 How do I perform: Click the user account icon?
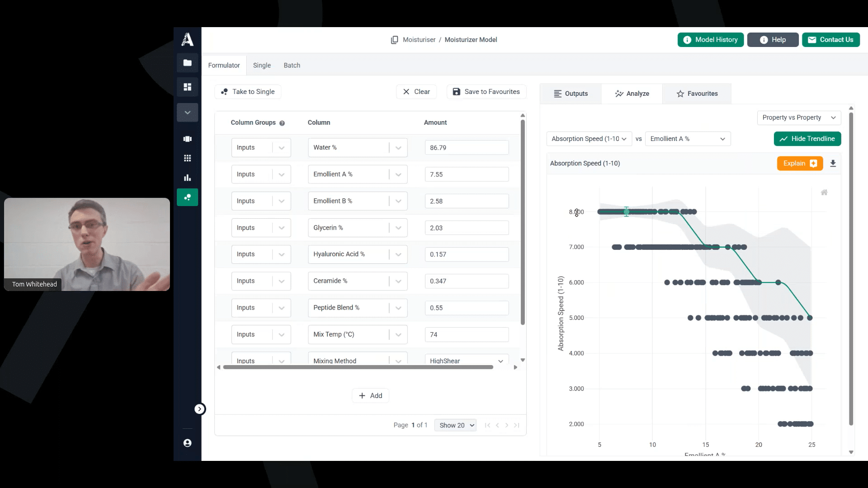pos(187,443)
